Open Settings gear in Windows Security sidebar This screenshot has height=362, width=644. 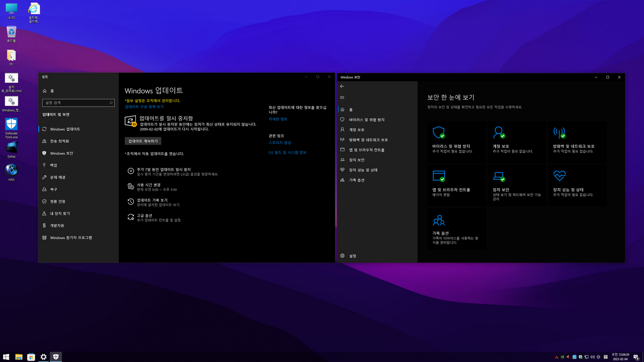coord(343,256)
